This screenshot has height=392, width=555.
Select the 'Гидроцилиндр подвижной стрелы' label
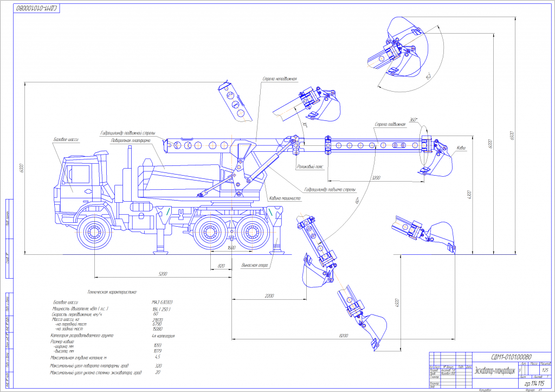(x=128, y=133)
